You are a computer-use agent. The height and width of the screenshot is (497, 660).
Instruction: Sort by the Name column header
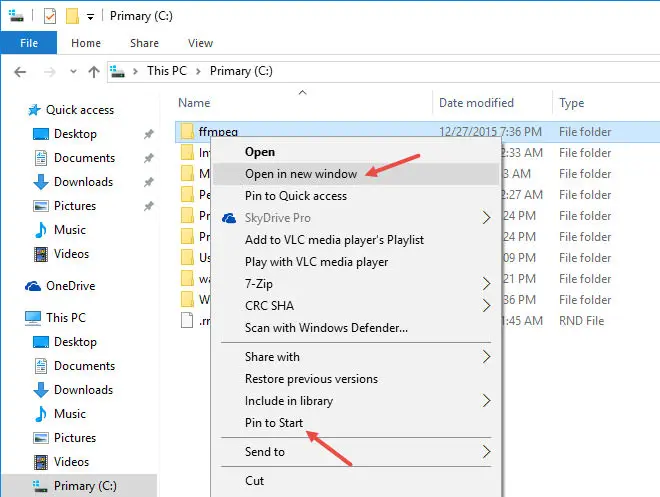point(194,103)
